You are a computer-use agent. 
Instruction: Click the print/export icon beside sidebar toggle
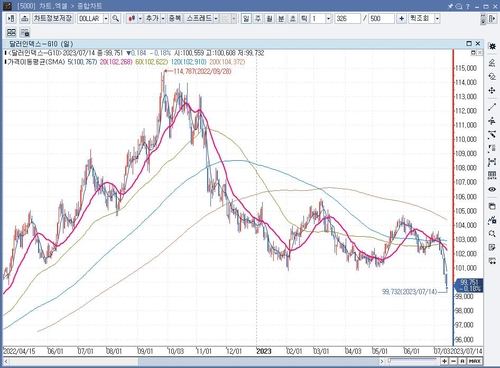24,18
